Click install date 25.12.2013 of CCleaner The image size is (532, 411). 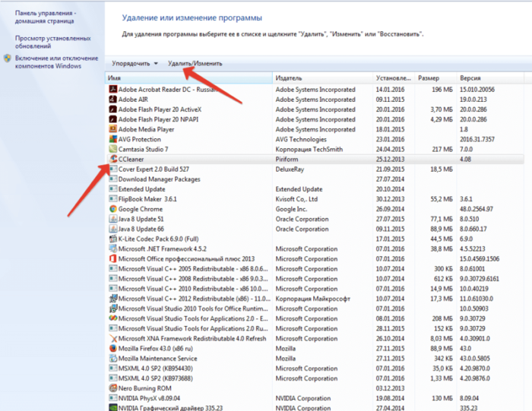tap(390, 159)
